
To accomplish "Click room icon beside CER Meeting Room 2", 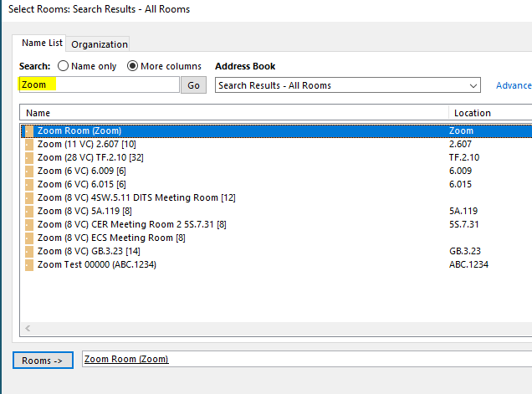I will 29,225.
